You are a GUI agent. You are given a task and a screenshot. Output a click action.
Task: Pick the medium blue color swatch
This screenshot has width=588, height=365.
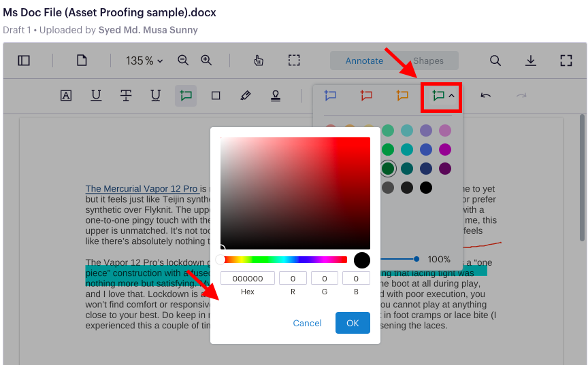pyautogui.click(x=426, y=150)
